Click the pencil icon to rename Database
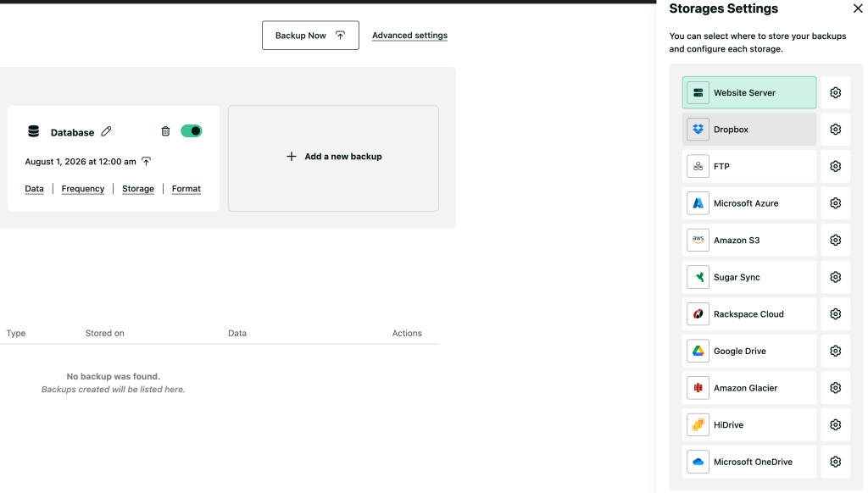868x493 pixels. (x=106, y=131)
